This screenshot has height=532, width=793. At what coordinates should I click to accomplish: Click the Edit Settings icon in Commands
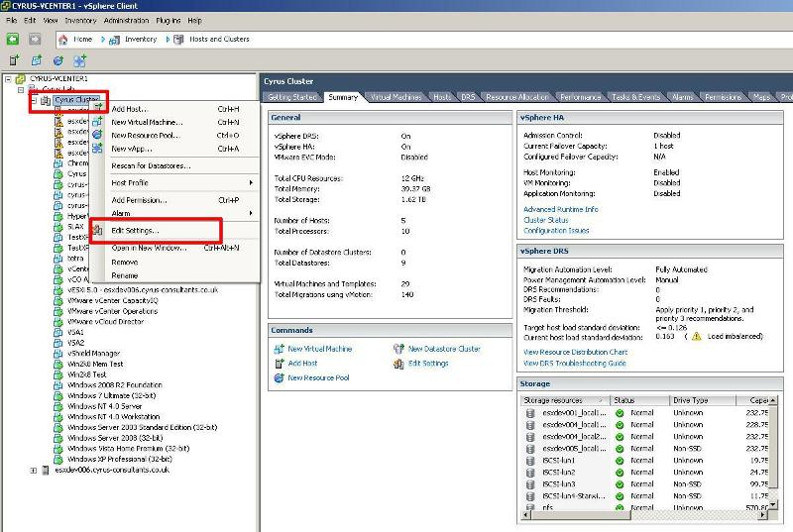[x=398, y=364]
